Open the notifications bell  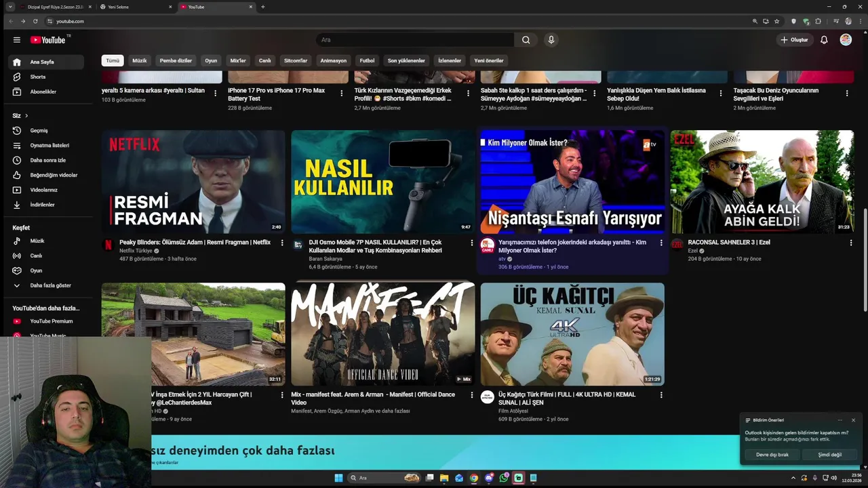tap(824, 40)
